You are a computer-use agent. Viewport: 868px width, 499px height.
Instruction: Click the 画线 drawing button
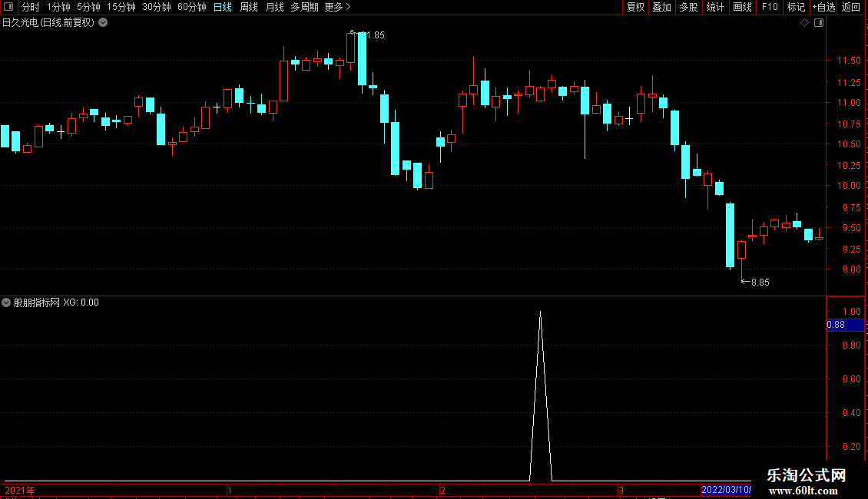(742, 7)
